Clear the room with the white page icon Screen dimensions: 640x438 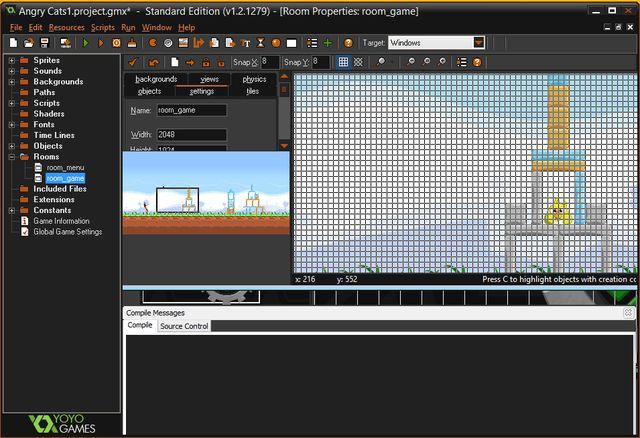pos(175,62)
